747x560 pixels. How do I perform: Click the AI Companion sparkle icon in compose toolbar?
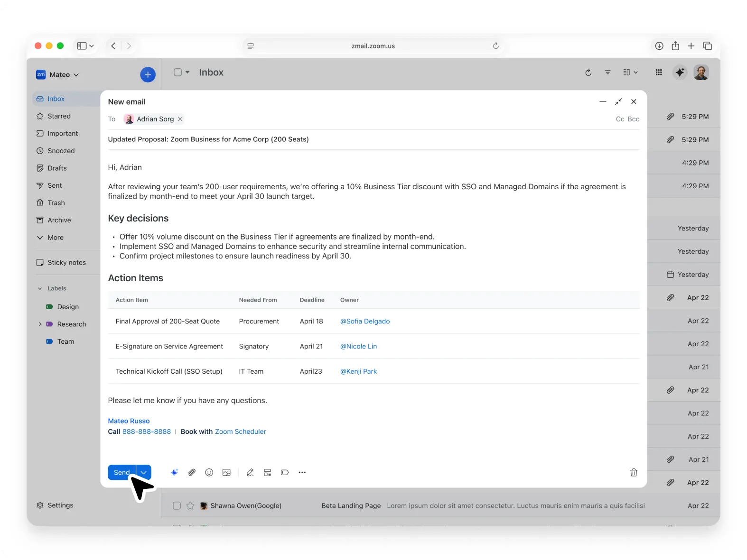click(174, 472)
